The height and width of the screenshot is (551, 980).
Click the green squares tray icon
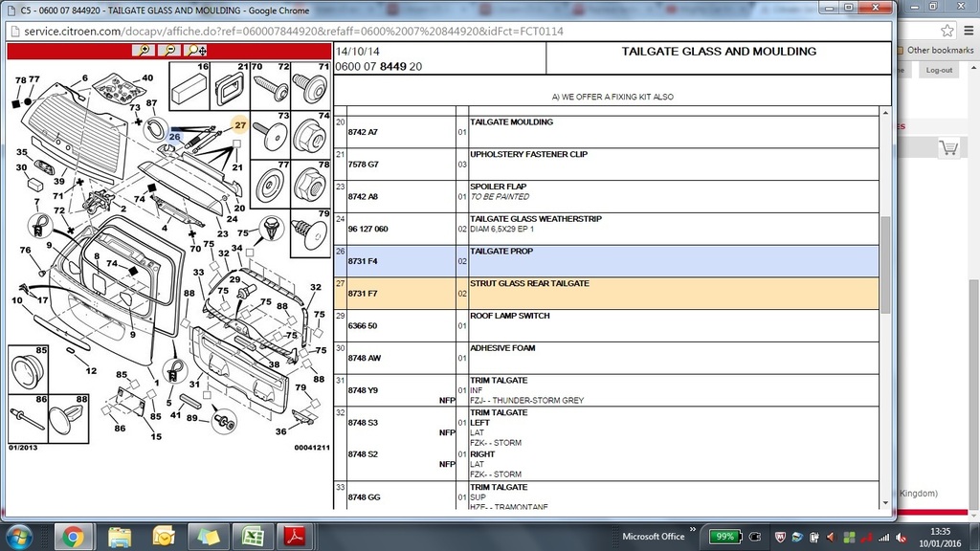pos(849,537)
